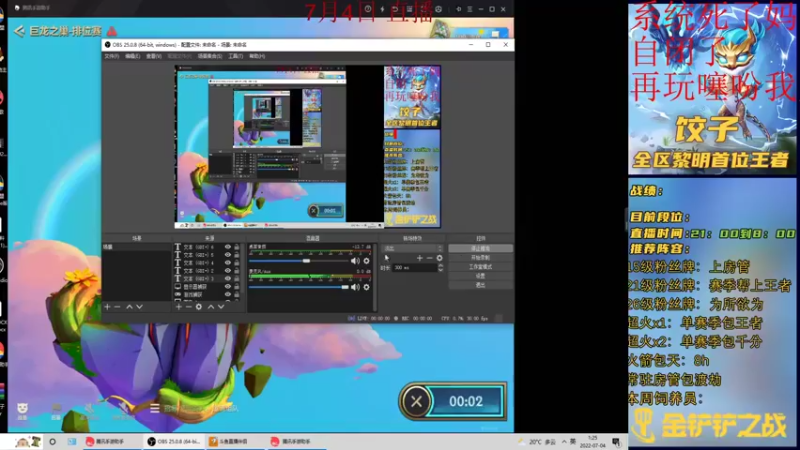Enable 工作室模式 studio mode button
Image resolution: width=800 pixels, height=450 pixels.
[480, 267]
